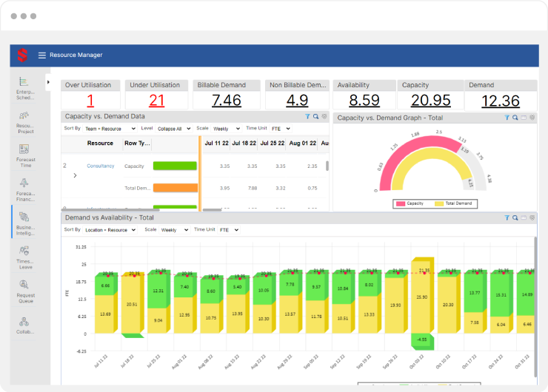This screenshot has width=548, height=392.
Task: Open the Consultancy team link
Action: tap(100, 166)
